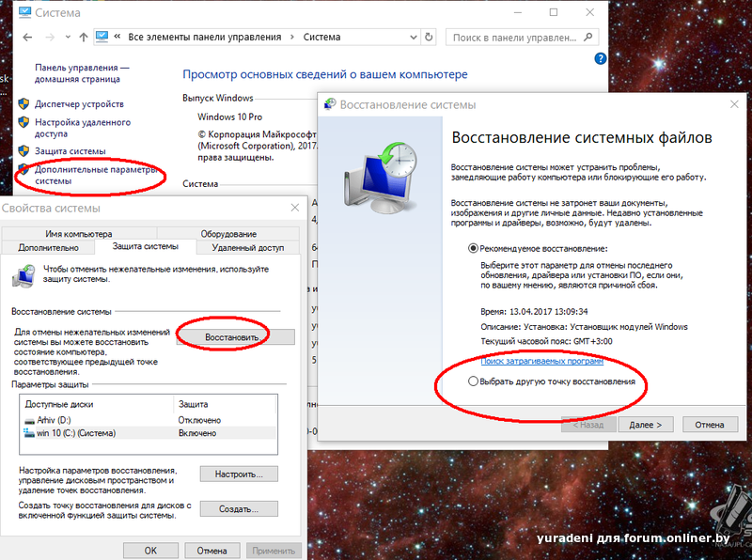752x560 pixels.
Task: Switch to 'Дополнительно' tab
Action: [x=49, y=247]
